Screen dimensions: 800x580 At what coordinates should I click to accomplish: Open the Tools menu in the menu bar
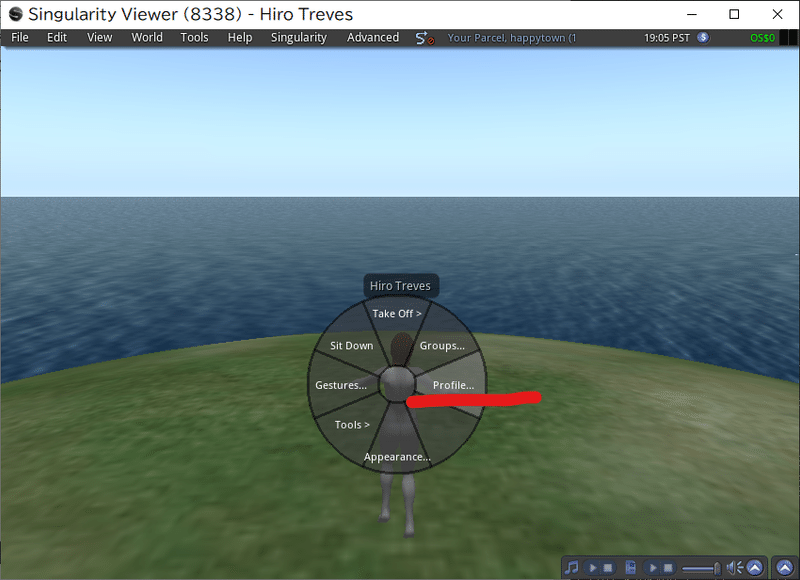click(194, 38)
